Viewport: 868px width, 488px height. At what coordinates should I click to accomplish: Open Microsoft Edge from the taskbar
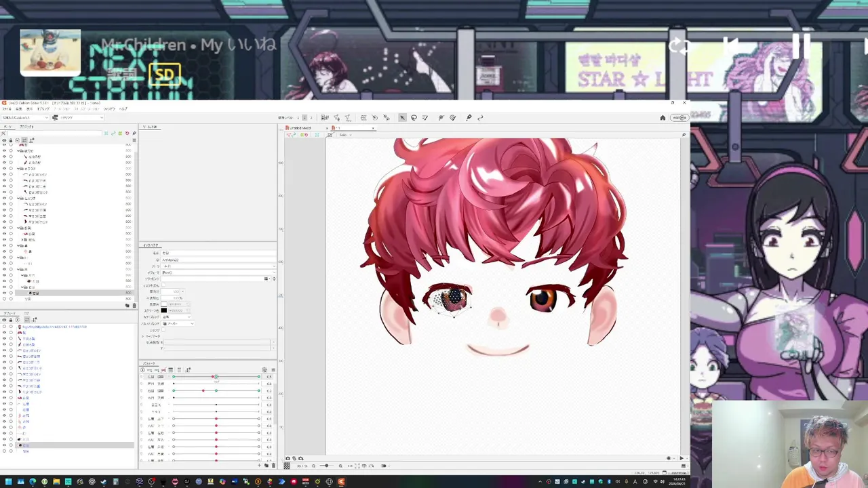(33, 482)
